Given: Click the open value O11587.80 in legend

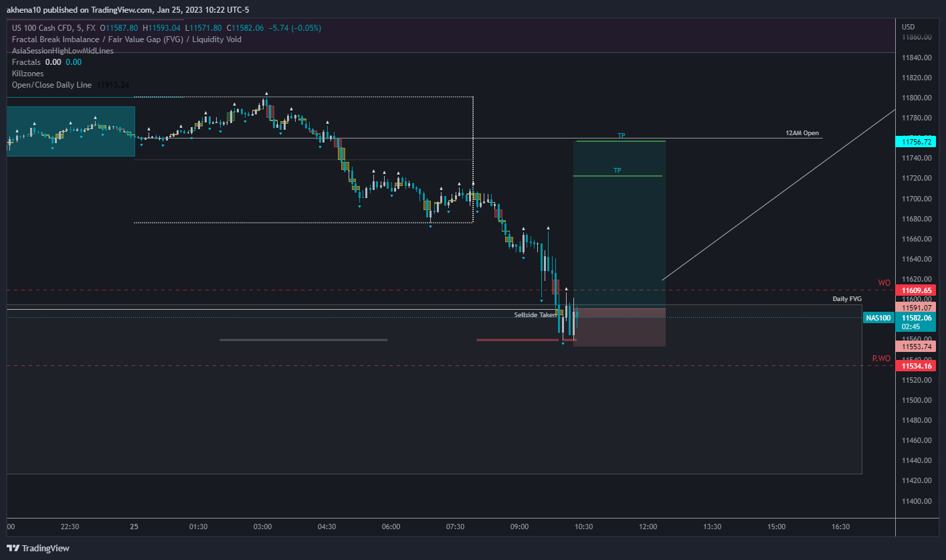Looking at the screenshot, I should pos(119,28).
